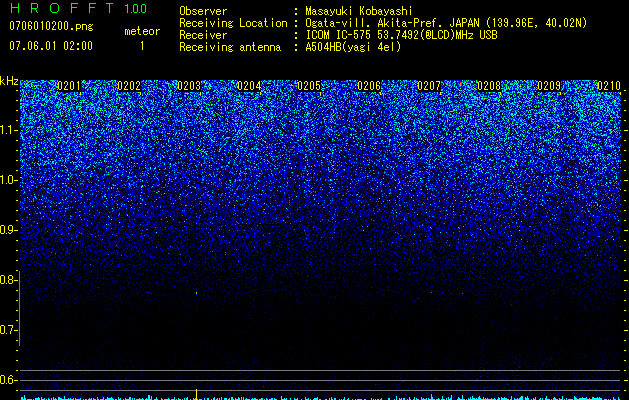
Task: Click the gray vertical range bar on left axis
Action: point(20,308)
